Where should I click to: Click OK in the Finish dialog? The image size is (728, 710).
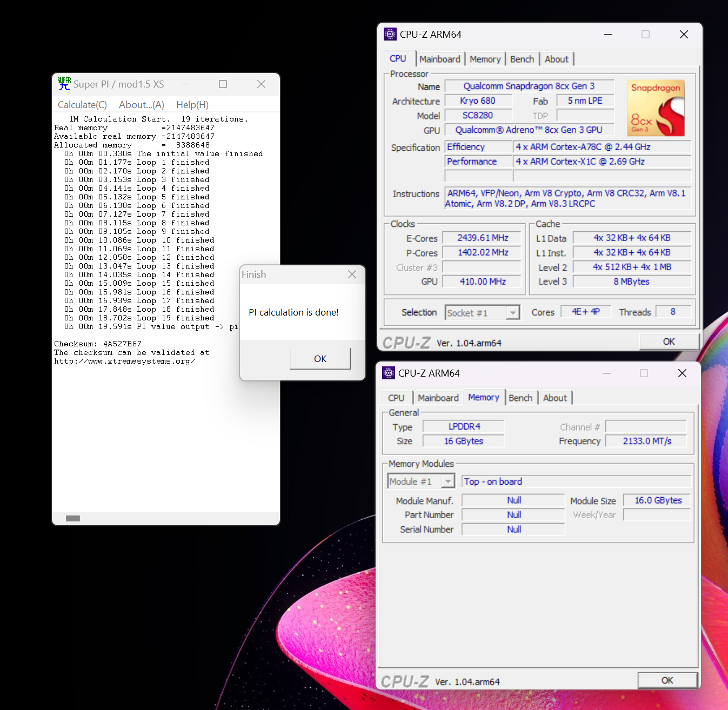click(x=320, y=359)
